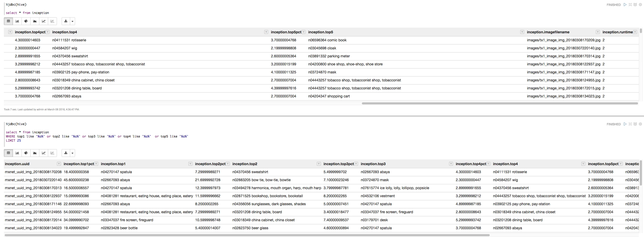Open download format dropdown in second paragraph
Image resolution: width=644 pixels, height=237 pixels.
click(72, 153)
